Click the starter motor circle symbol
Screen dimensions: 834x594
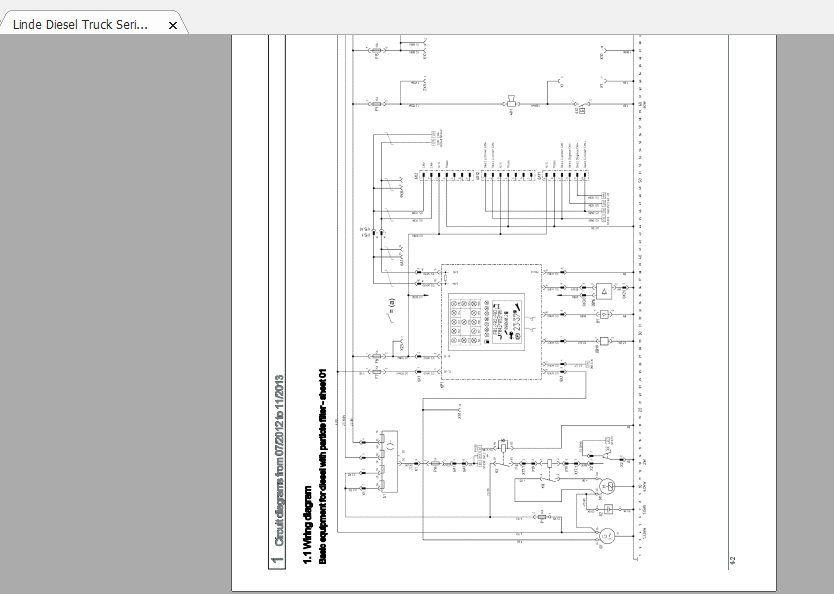point(607,485)
